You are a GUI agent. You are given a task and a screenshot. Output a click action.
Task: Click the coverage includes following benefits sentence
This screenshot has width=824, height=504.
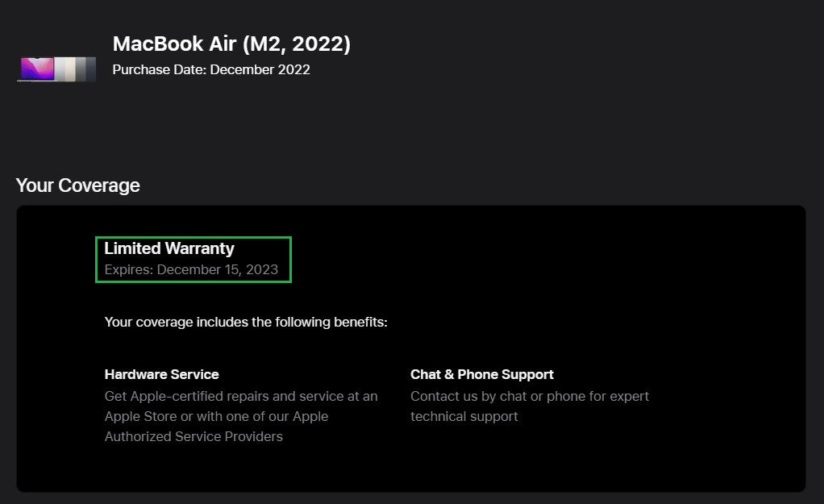pos(246,323)
